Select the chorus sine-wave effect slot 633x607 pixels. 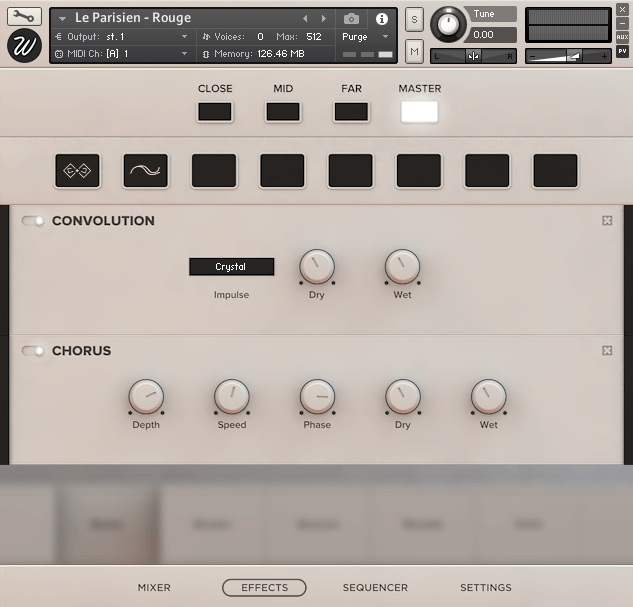point(145,171)
